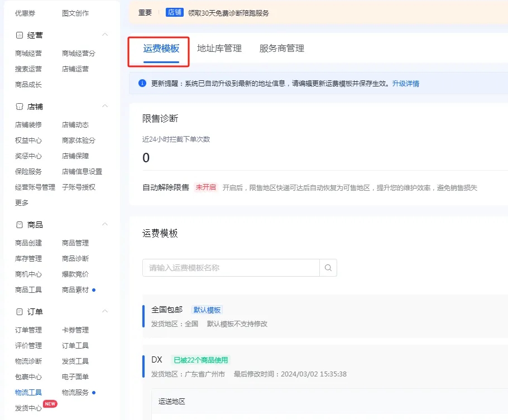
Task: Open 奖惩中心 menu item
Action: pyautogui.click(x=28, y=156)
